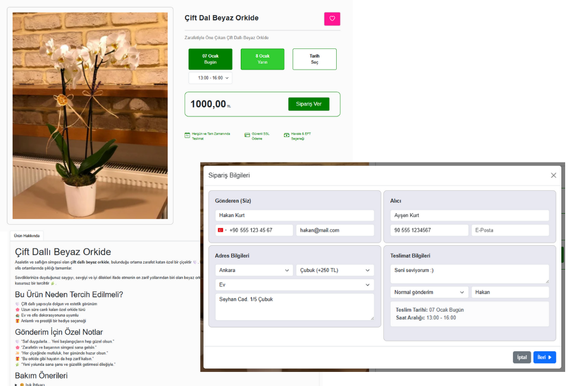The width and height of the screenshot is (588, 386).
Task: Close the Sipariş Bilgileri dialog with X
Action: 553,176
